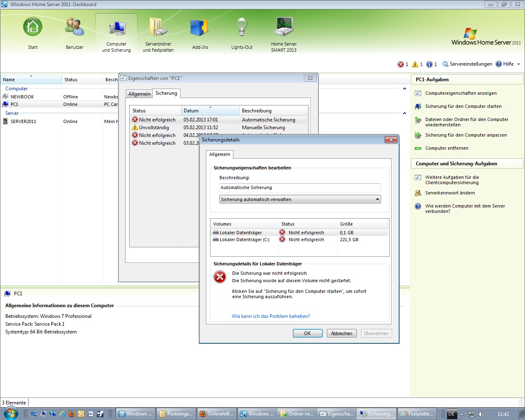Open 'Wie werden Computer mit dem Server verbunden?'
The image size is (525, 420).
(x=465, y=209)
